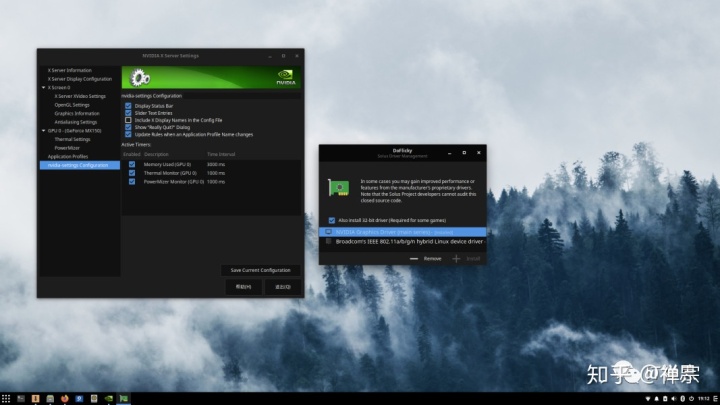
Task: Open the Raven sidebar icon beside clock
Action: tap(715, 399)
